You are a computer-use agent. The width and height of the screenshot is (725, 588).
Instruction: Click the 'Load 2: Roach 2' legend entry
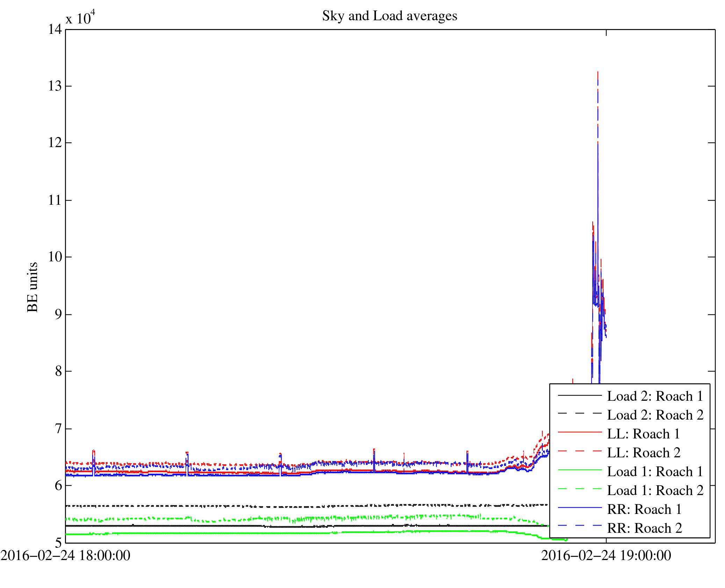(655, 415)
